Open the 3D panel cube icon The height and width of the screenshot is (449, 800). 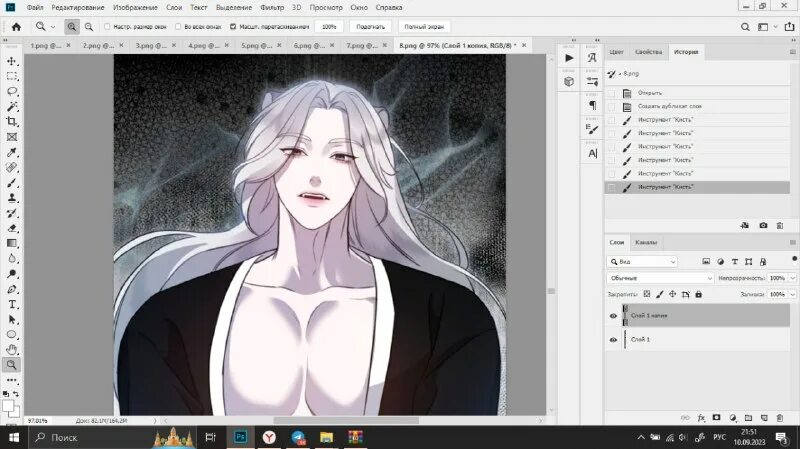(569, 82)
